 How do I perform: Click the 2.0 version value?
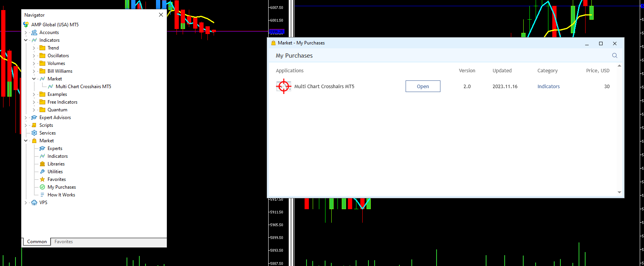point(467,87)
